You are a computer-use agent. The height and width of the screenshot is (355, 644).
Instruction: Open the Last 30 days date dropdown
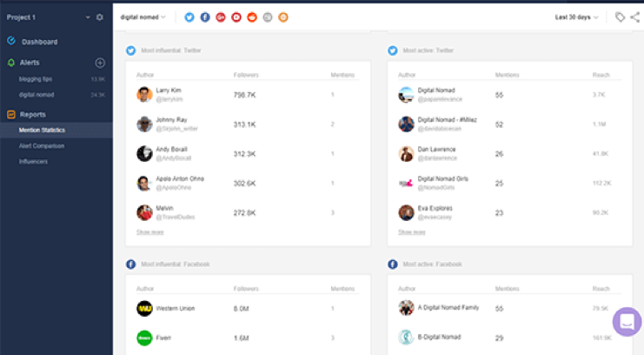click(576, 17)
